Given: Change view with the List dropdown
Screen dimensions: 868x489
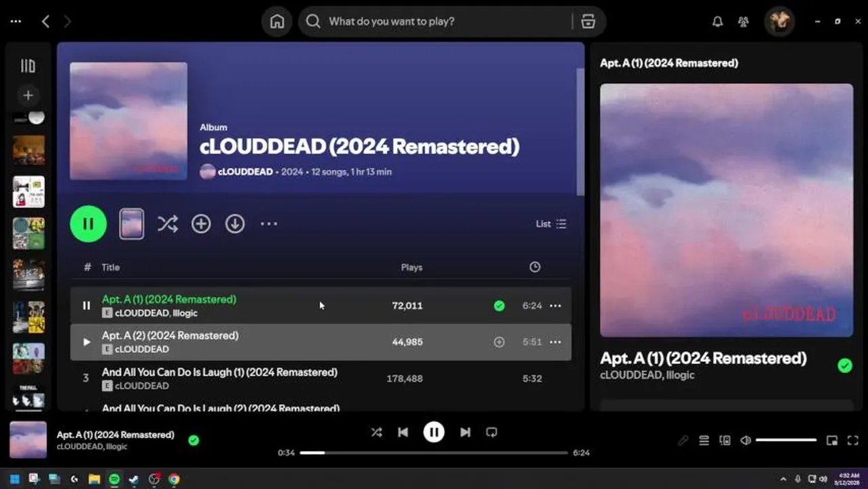Looking at the screenshot, I should pyautogui.click(x=551, y=223).
